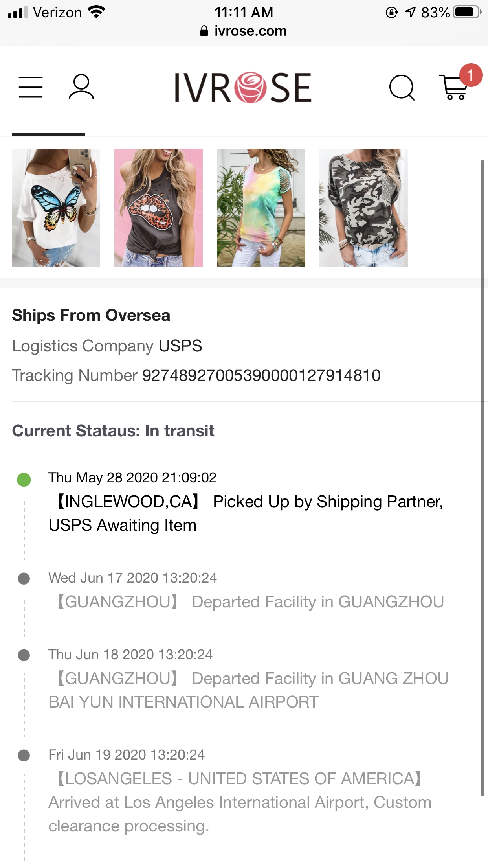Open the hamburger menu
This screenshot has height=868, width=488.
pos(31,87)
